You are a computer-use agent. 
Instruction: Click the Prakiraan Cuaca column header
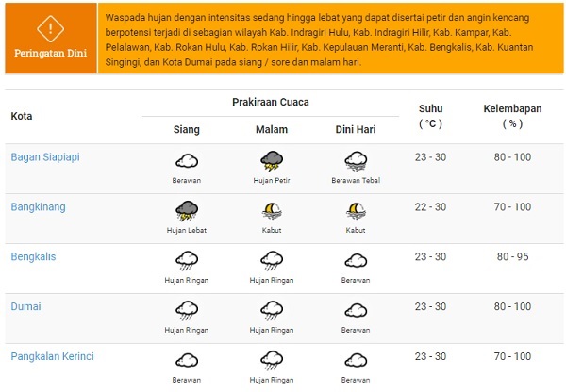click(x=271, y=102)
